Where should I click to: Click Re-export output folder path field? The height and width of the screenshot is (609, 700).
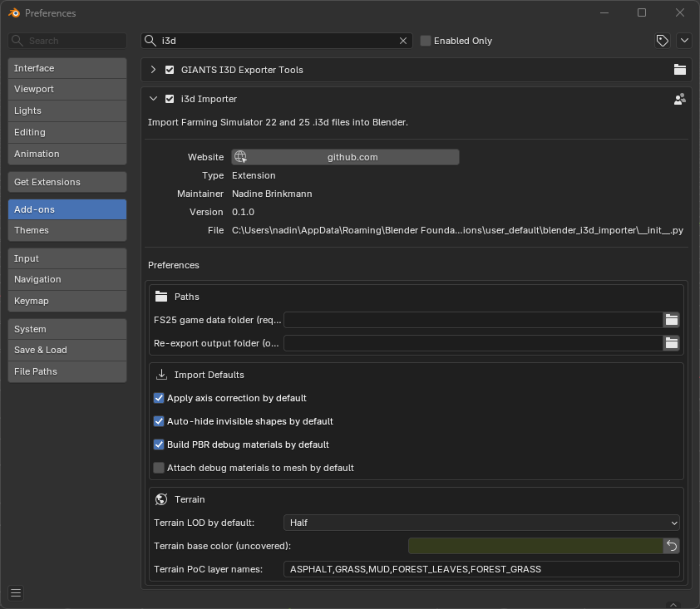473,343
